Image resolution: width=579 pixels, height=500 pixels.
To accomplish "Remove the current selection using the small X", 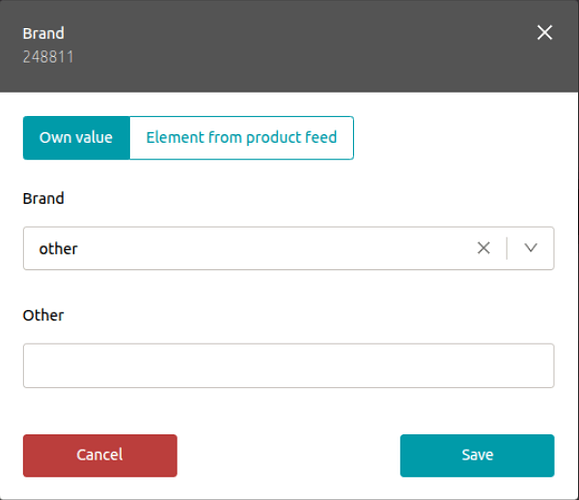I will [x=483, y=248].
